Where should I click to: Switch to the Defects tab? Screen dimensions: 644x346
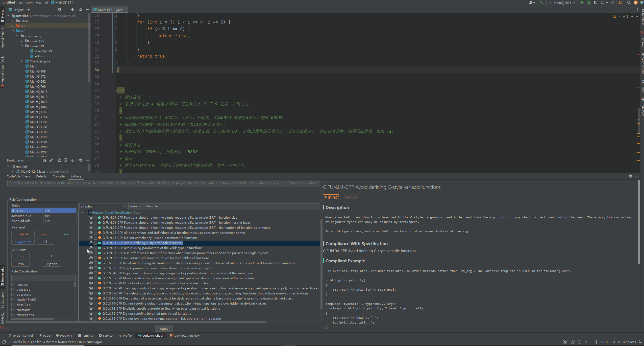coord(41,176)
